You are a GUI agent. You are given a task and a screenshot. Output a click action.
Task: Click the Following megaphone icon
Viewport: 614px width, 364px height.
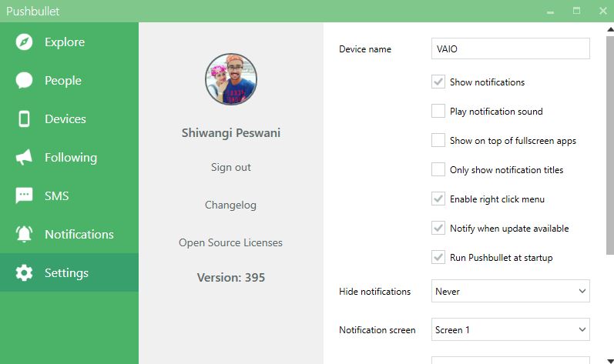(x=24, y=157)
